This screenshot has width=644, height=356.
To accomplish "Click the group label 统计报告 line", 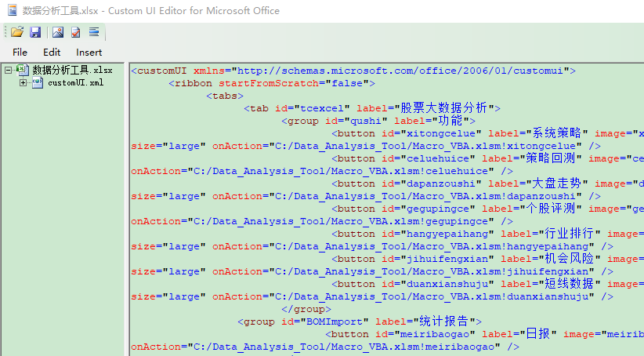I will pyautogui.click(x=360, y=321).
